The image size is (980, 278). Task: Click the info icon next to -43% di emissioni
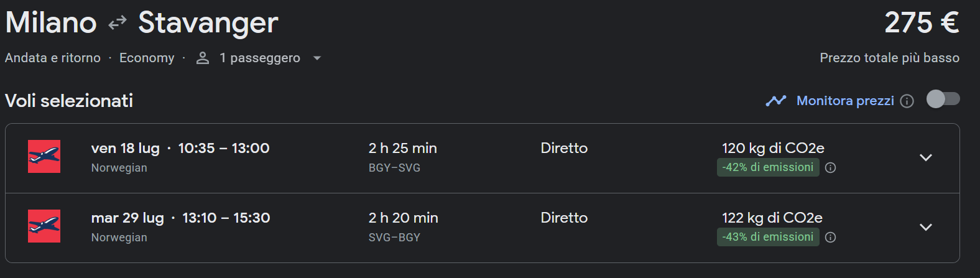(x=830, y=237)
